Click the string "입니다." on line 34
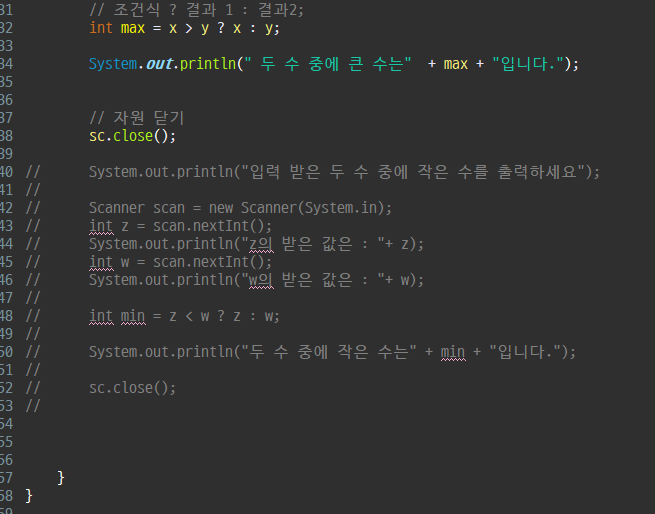The height and width of the screenshot is (514, 655). pyautogui.click(x=528, y=64)
